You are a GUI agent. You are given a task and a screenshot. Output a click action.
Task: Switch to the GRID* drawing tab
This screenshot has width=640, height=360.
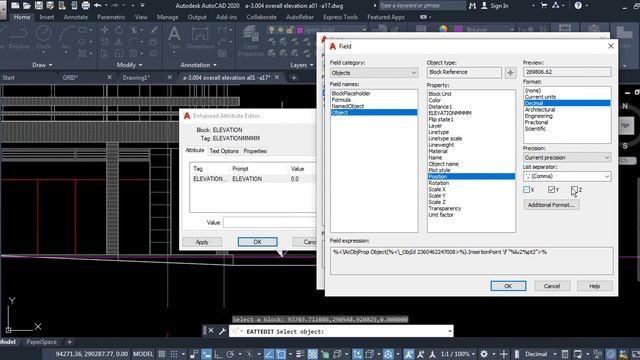tap(70, 78)
